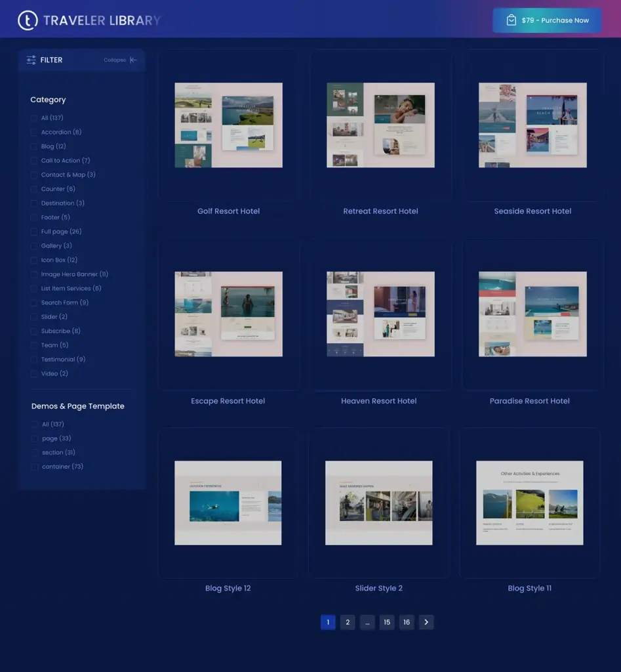Check the All (137) category filter
The height and width of the screenshot is (672, 621).
(x=33, y=117)
